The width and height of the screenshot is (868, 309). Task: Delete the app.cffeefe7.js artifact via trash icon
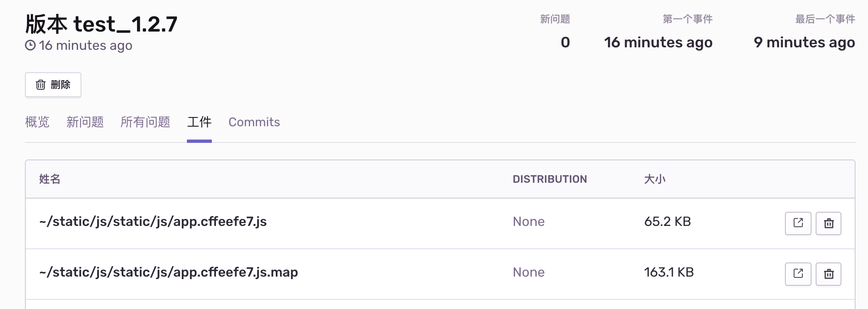click(x=828, y=223)
